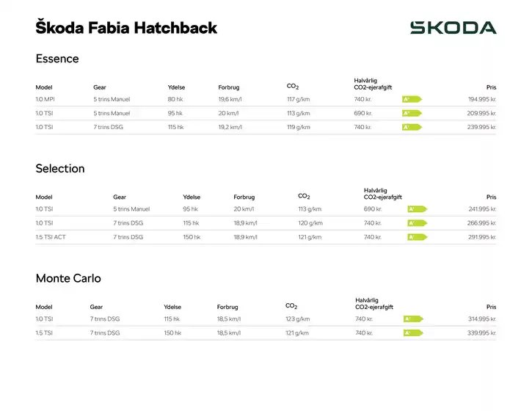Click the 194.995 kr. price in Essence

click(481, 99)
